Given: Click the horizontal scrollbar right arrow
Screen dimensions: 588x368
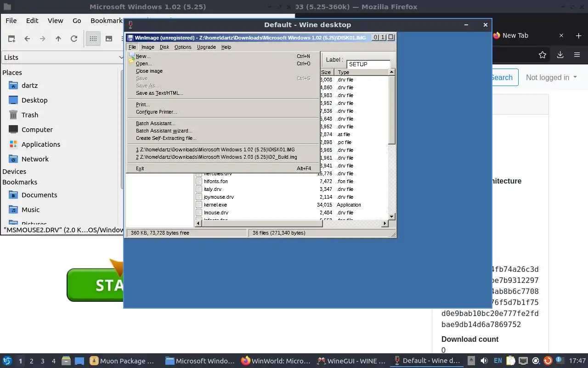Looking at the screenshot, I should pyautogui.click(x=385, y=224).
